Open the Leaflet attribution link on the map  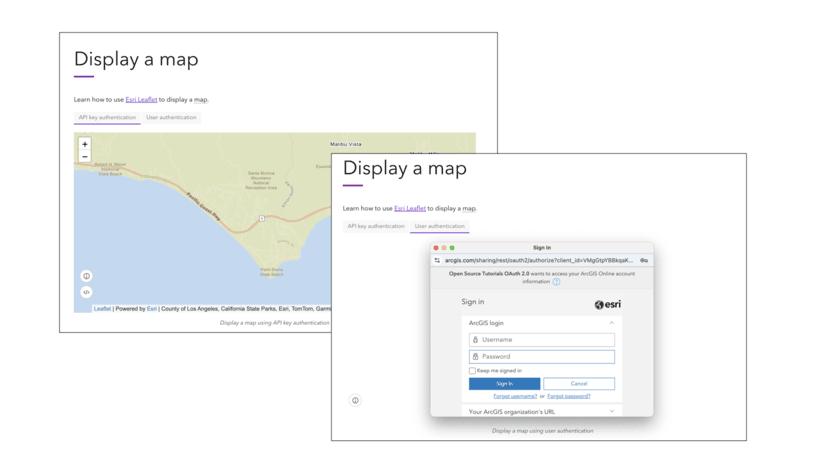pyautogui.click(x=102, y=309)
